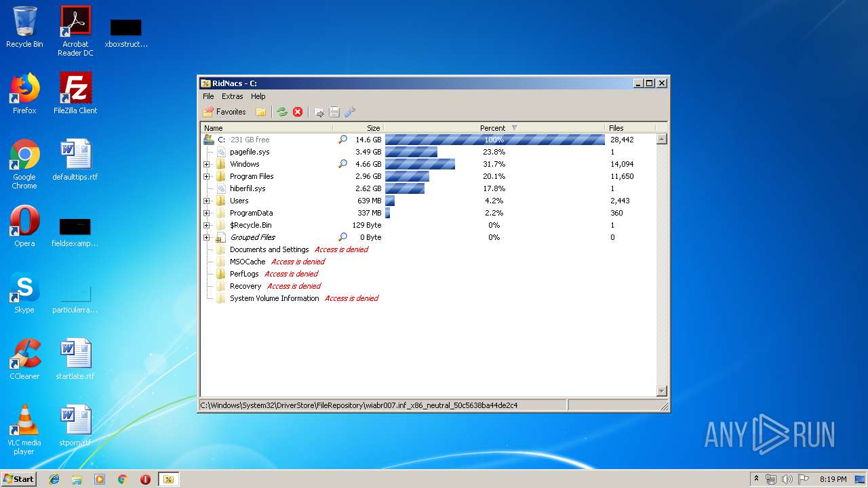Open the media player taskbar icon
The height and width of the screenshot is (488, 868).
pos(100,479)
